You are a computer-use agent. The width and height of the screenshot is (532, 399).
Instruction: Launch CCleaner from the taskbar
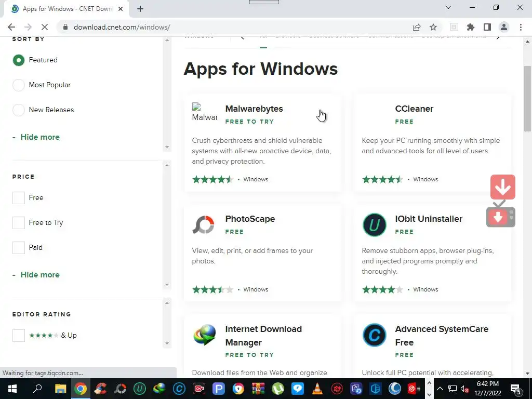[x=100, y=389]
